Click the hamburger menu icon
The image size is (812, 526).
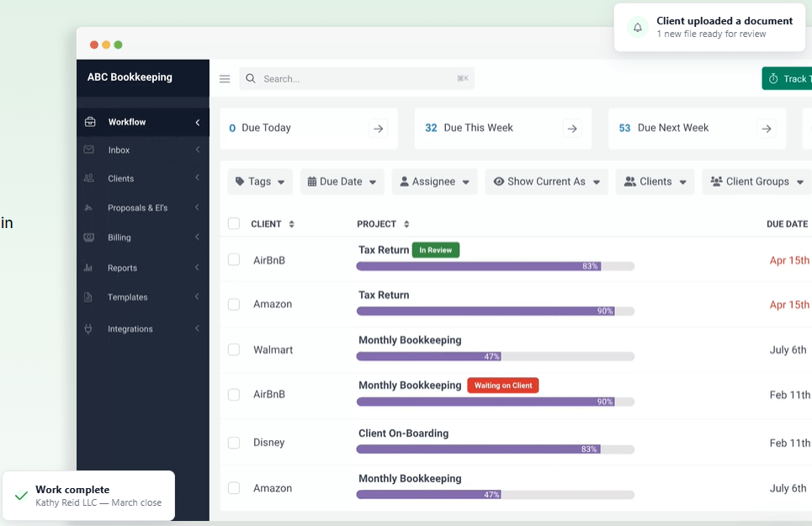(x=224, y=79)
